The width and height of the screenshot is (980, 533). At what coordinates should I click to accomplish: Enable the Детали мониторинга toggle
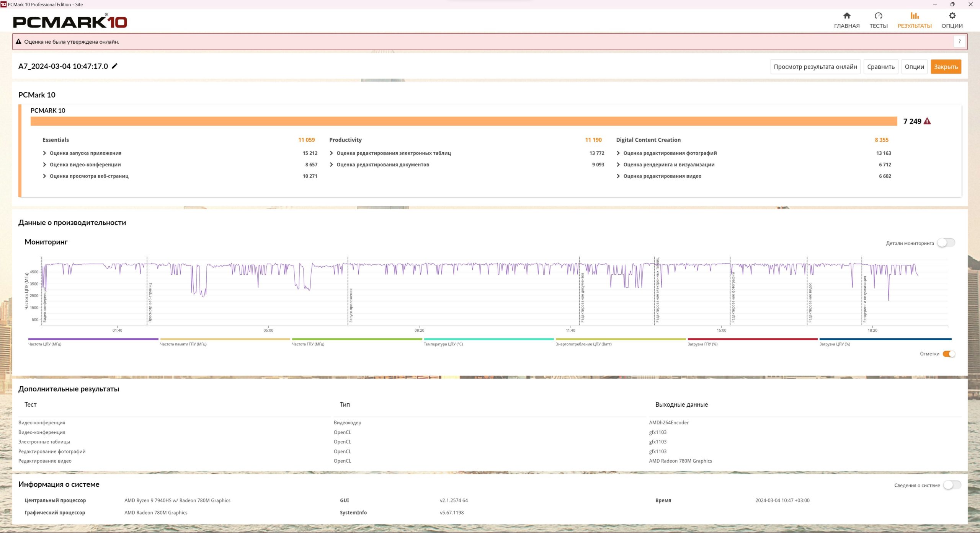pyautogui.click(x=946, y=243)
